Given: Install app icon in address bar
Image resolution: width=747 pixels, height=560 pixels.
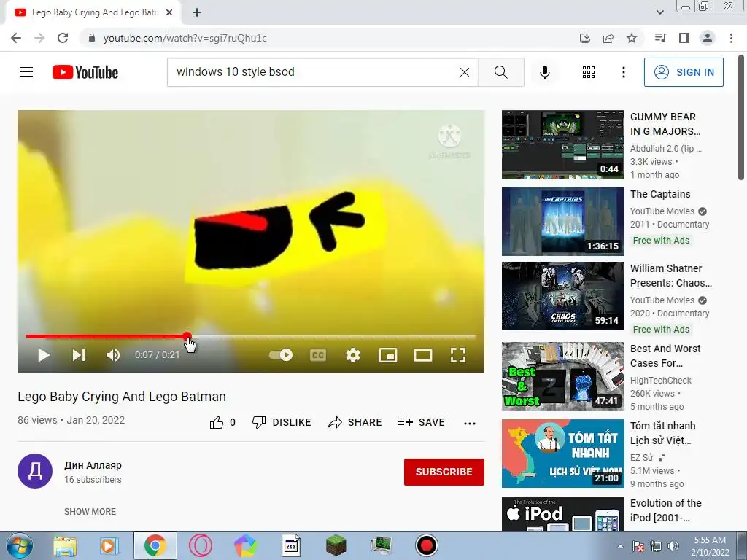Looking at the screenshot, I should (585, 38).
